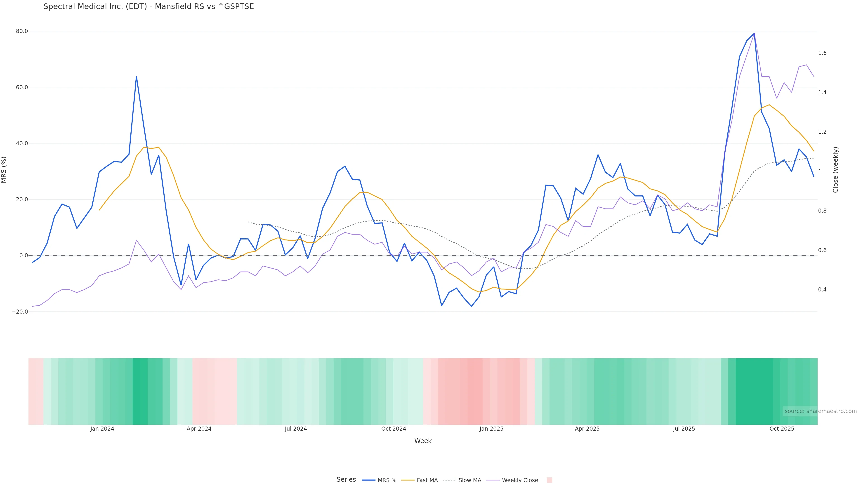Click the dotted Slow MA line icon
This screenshot has width=868, height=488.
[x=449, y=480]
